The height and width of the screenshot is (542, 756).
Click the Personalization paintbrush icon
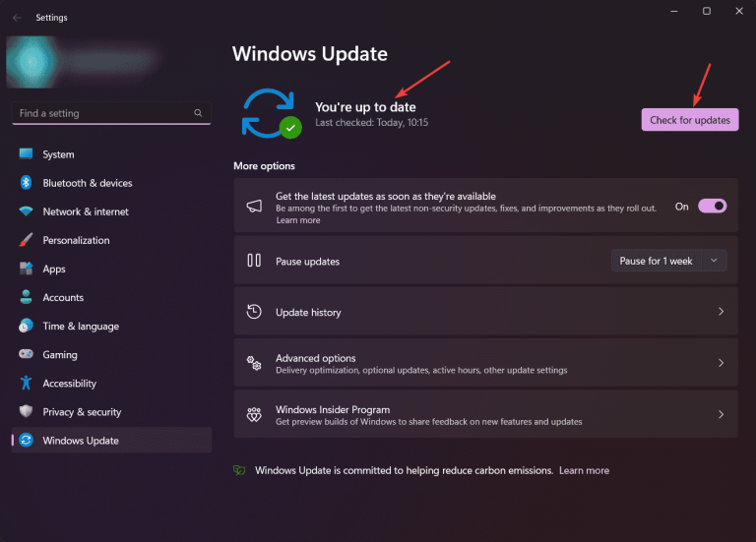(x=26, y=240)
